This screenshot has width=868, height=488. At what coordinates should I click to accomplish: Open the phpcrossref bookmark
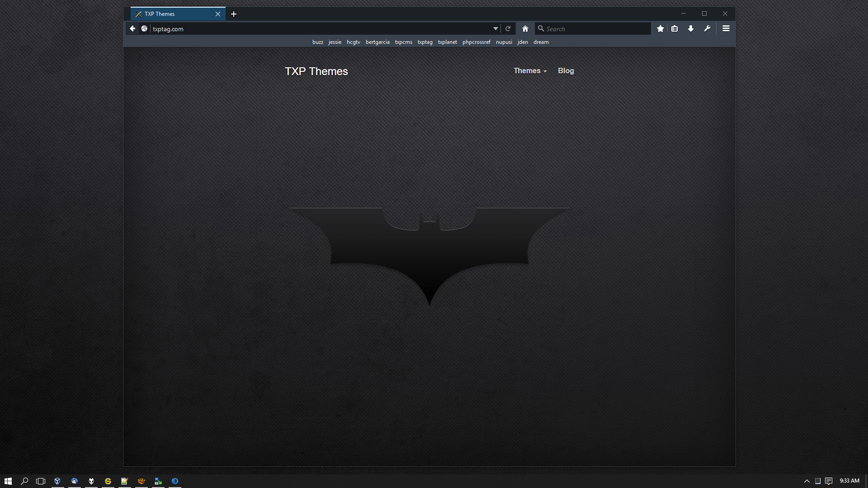click(476, 42)
